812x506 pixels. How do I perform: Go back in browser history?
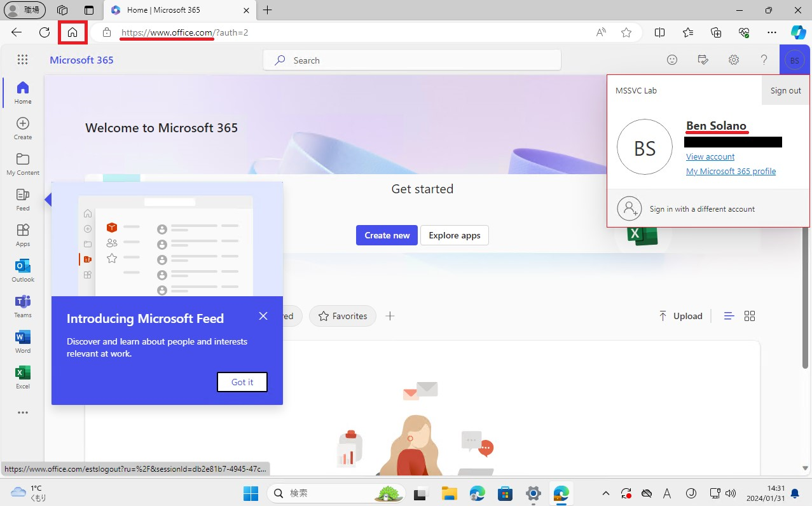(17, 32)
